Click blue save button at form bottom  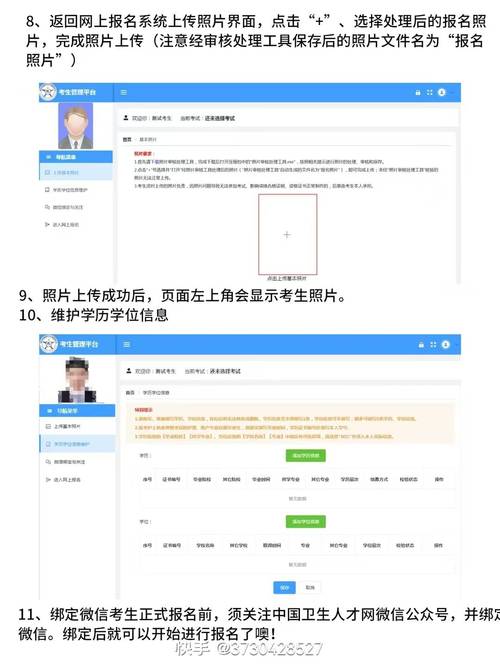[x=284, y=587]
